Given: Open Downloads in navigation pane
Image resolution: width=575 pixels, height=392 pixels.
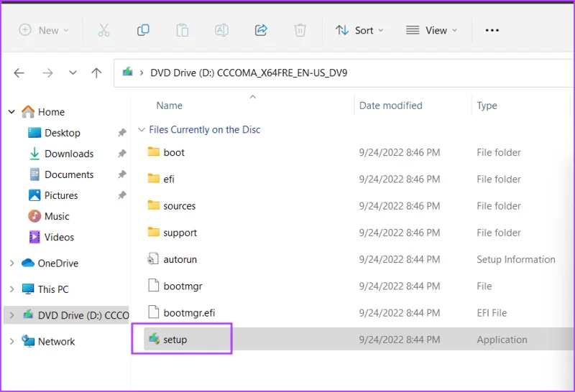Looking at the screenshot, I should tap(69, 154).
